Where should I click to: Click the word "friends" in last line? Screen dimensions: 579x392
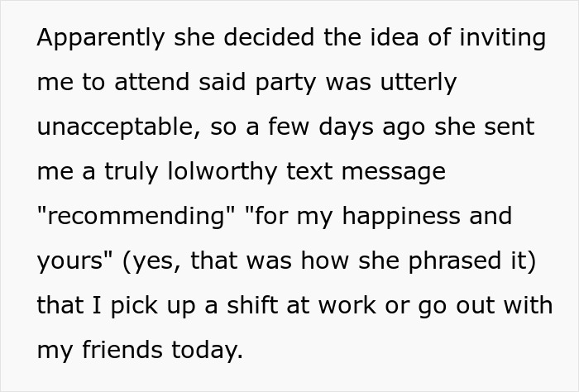click(122, 350)
